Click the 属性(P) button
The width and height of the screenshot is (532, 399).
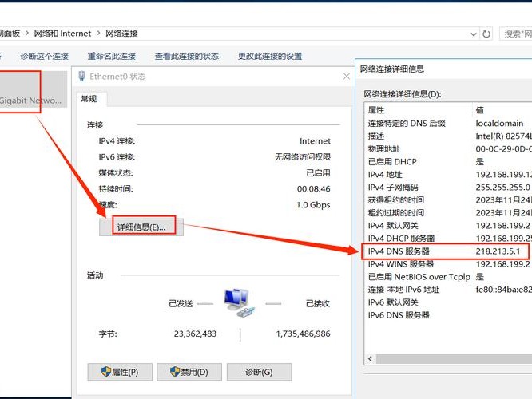click(120, 372)
